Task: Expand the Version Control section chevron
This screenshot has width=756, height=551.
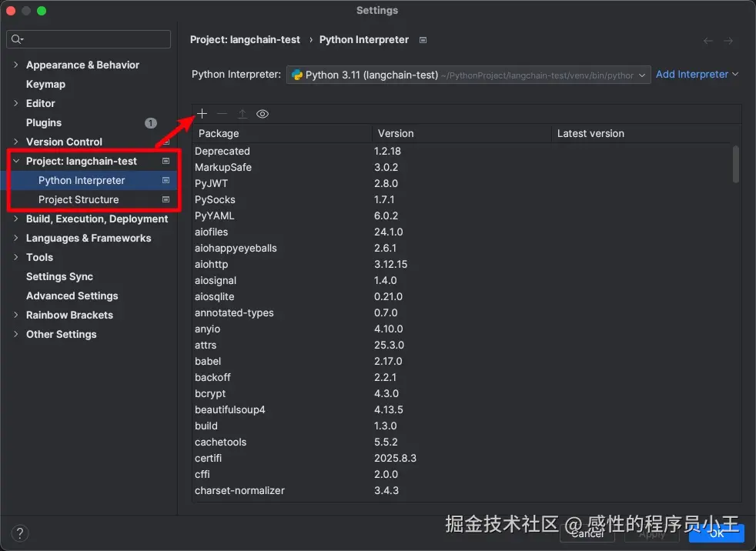Action: pyautogui.click(x=16, y=142)
